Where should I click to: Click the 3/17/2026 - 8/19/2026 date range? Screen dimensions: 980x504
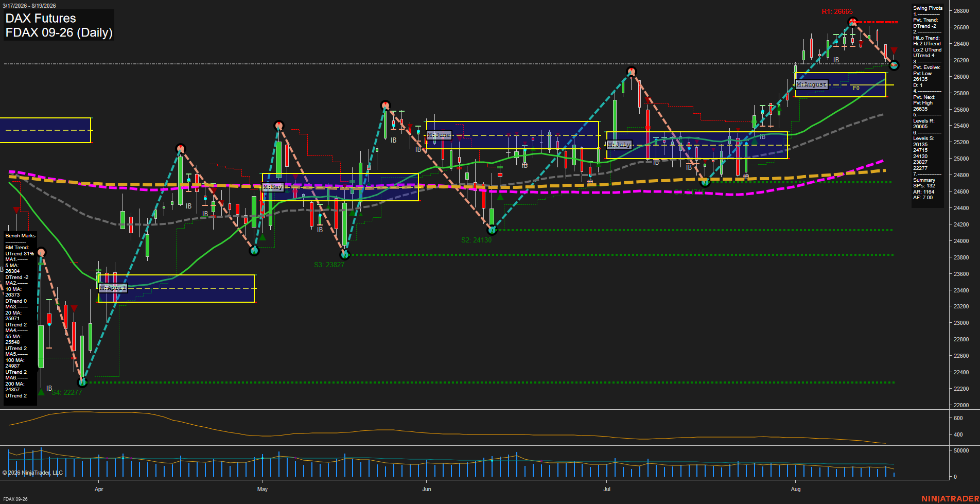29,6
